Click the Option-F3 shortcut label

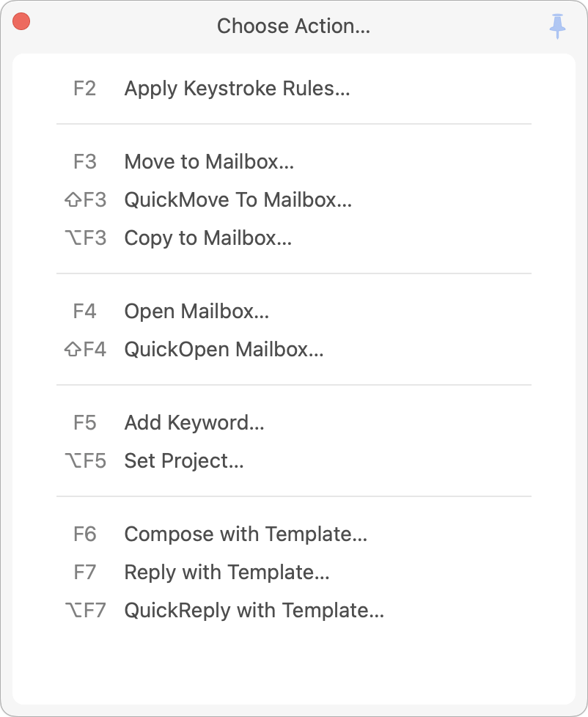[85, 238]
